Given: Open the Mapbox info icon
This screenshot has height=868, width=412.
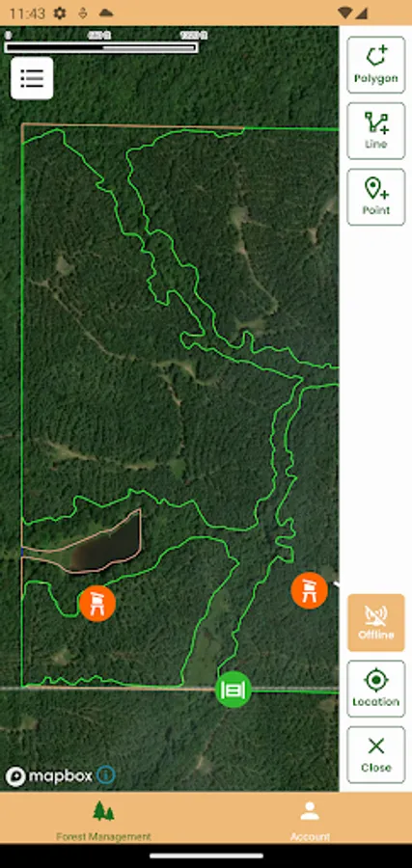Looking at the screenshot, I should click(x=106, y=775).
